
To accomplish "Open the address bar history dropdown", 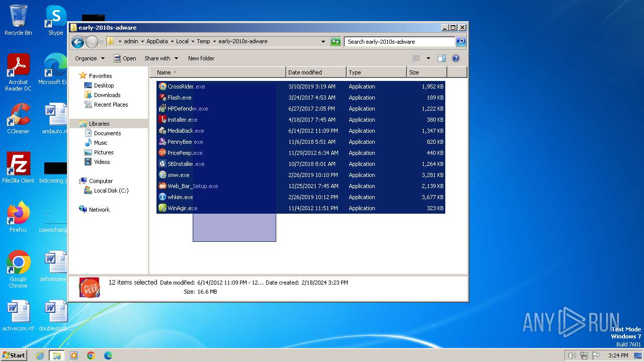I will coord(323,42).
